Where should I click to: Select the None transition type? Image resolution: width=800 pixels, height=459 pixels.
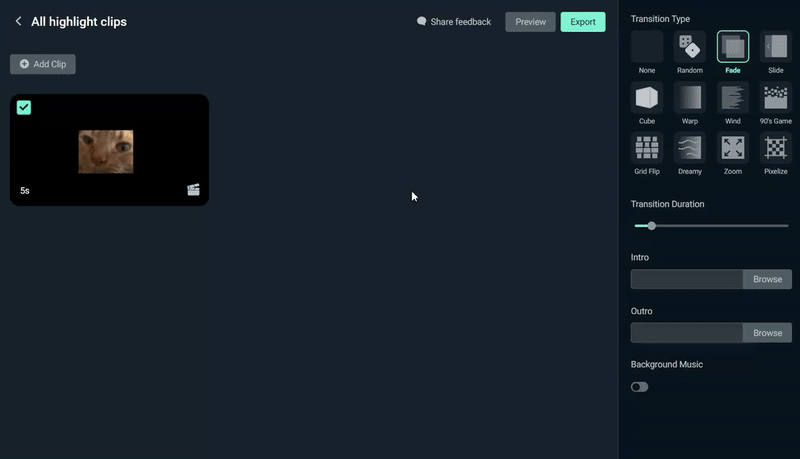pos(646,47)
